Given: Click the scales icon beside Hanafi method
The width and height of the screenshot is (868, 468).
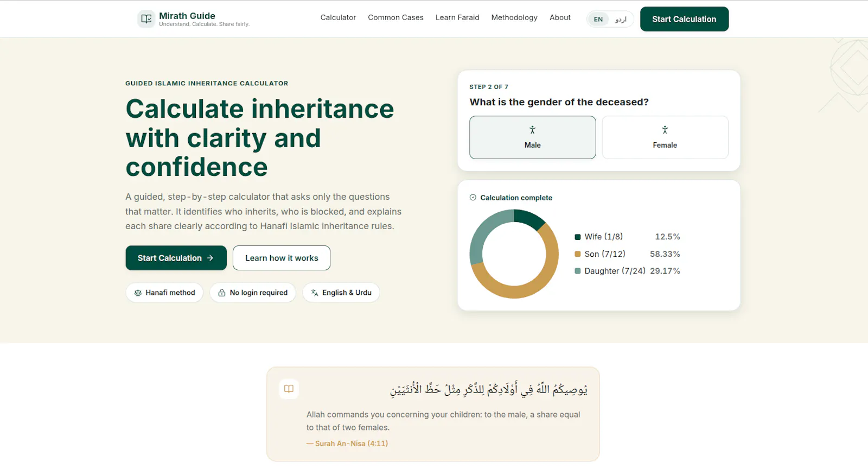Looking at the screenshot, I should [138, 293].
